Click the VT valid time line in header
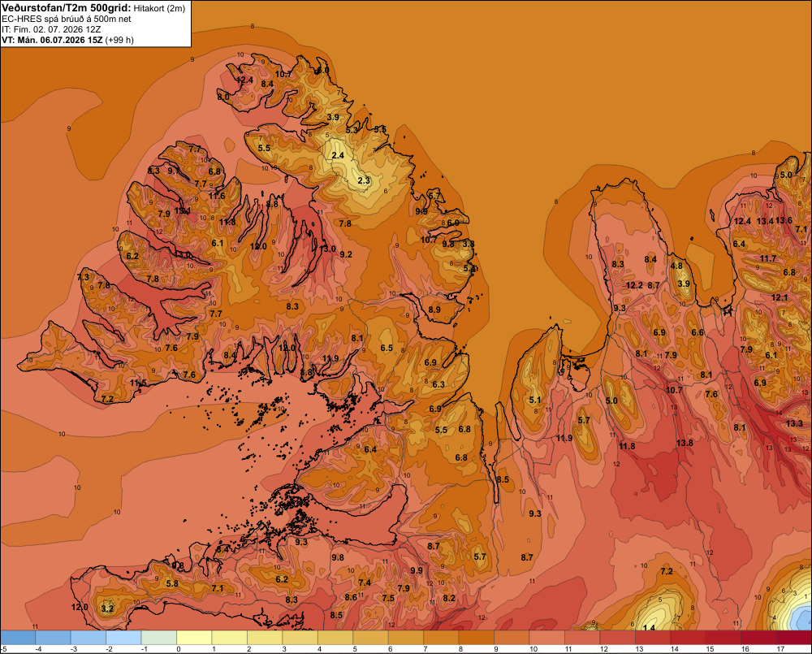Viewport: 812px width, 654px height. click(x=67, y=40)
